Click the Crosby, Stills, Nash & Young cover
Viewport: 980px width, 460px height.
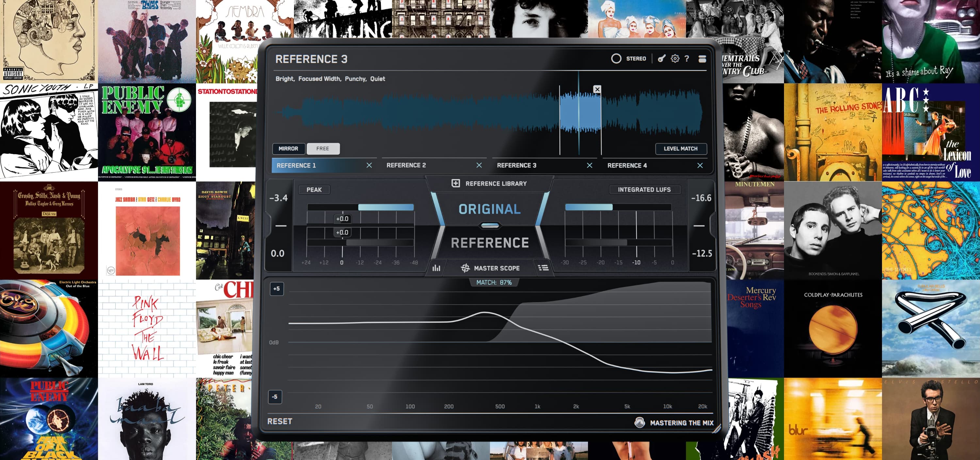pos(49,230)
